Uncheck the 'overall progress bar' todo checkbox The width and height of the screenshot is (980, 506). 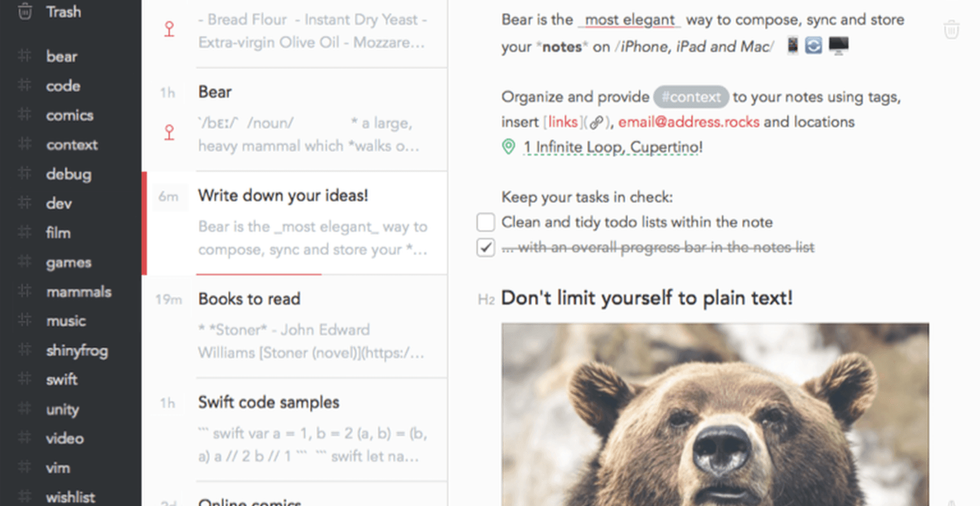(486, 247)
